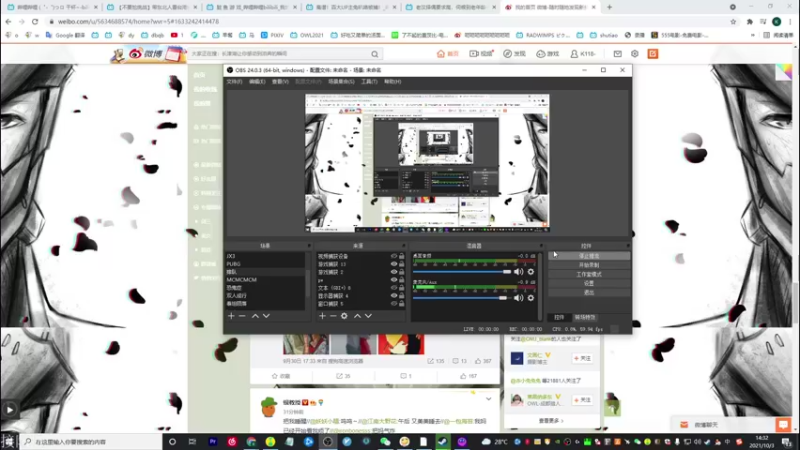Click the OBS icon in the taskbar
Viewport: 800px width, 450px height.
point(328,441)
